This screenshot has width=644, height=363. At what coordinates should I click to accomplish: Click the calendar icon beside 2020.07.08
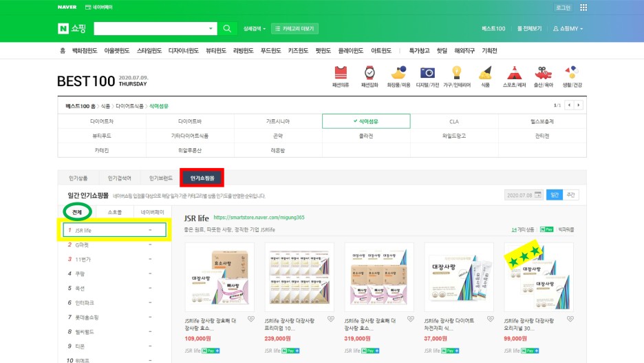[x=537, y=195]
